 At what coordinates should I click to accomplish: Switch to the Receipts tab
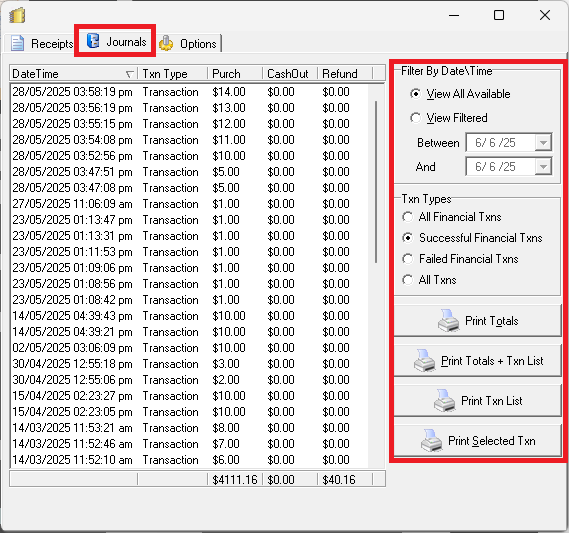tap(42, 44)
